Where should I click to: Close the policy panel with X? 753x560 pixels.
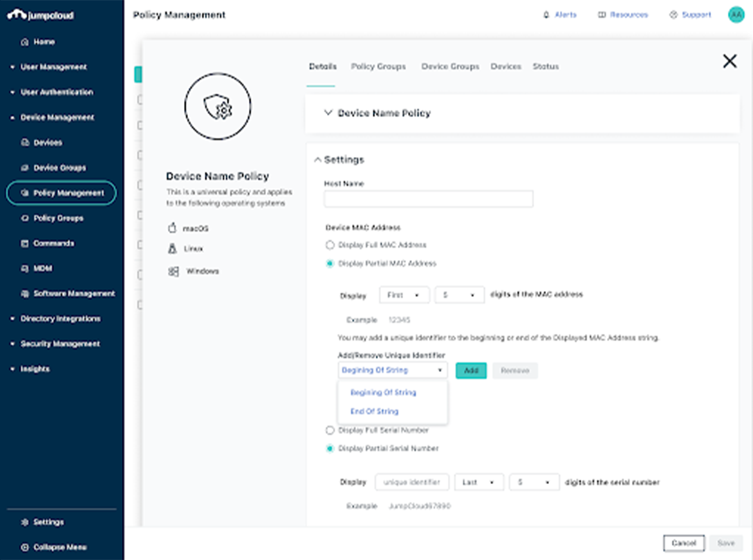(x=730, y=61)
